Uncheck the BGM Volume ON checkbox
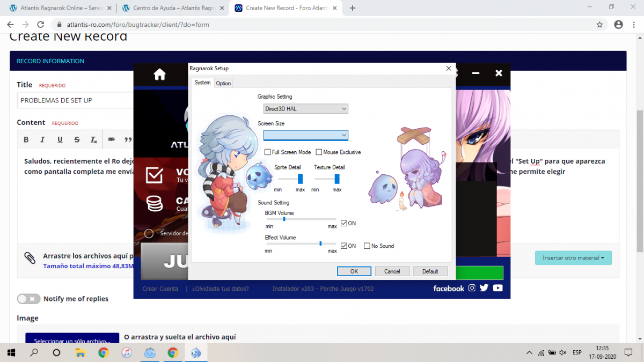The height and width of the screenshot is (362, 644). [344, 223]
